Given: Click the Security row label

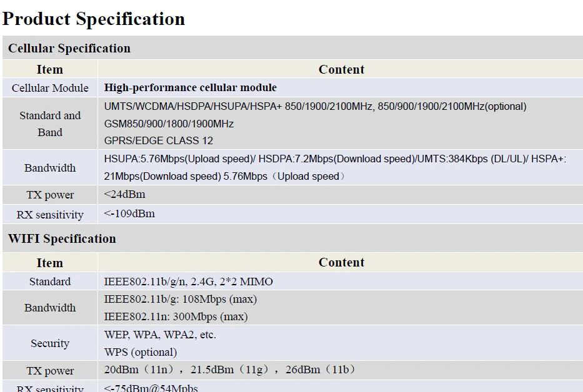Looking at the screenshot, I should tap(50, 343).
